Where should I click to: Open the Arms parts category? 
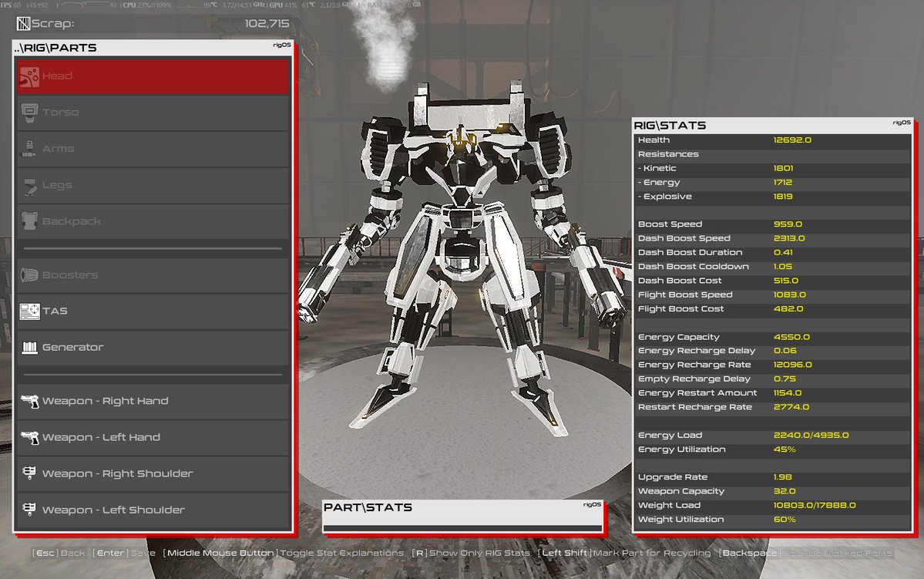click(x=153, y=149)
